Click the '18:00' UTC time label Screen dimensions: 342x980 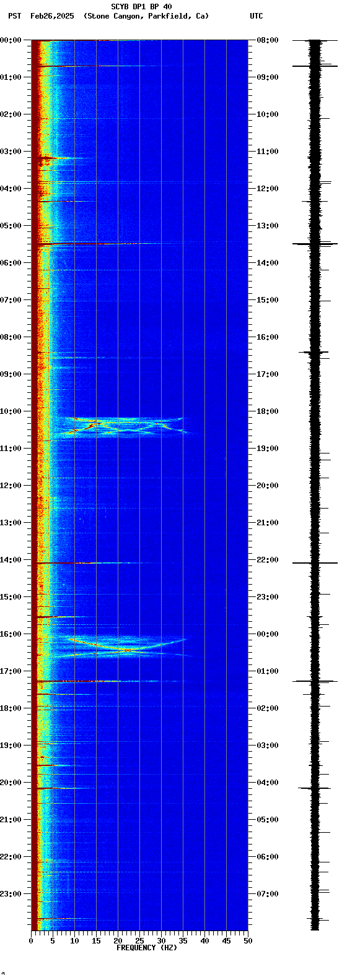(268, 411)
